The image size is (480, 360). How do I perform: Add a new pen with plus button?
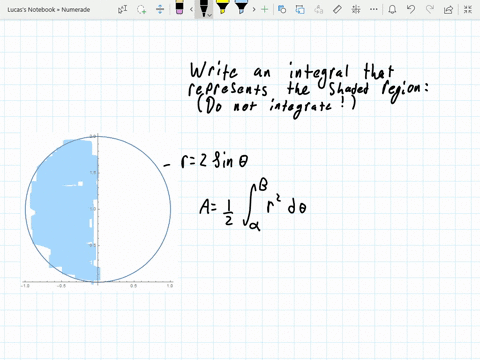point(265,9)
